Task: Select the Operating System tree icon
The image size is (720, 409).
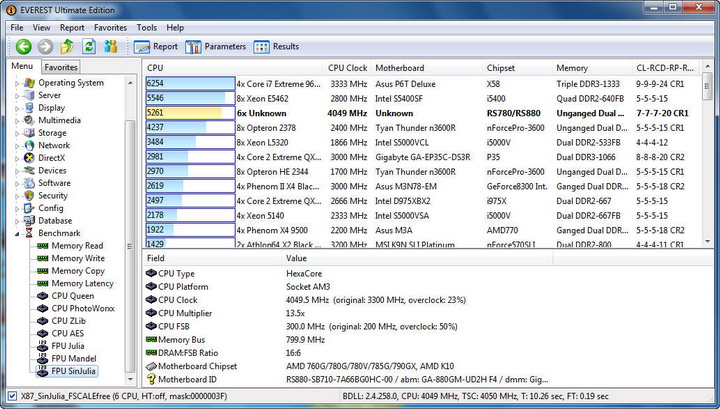Action: point(29,83)
